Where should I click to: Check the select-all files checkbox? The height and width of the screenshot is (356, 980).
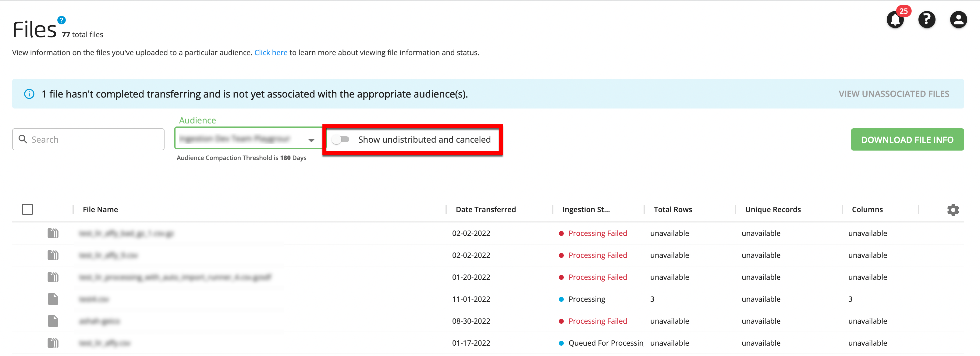point(27,209)
